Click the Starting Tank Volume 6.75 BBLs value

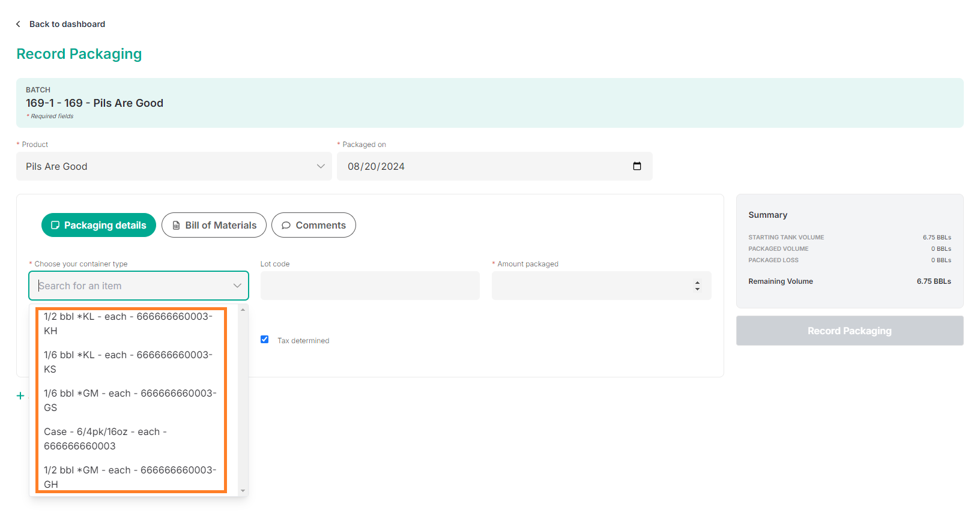937,238
